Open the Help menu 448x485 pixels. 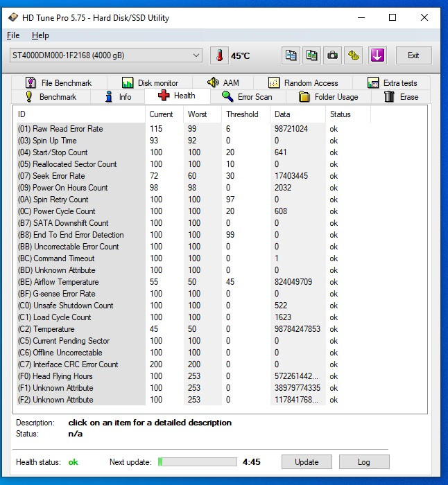pyautogui.click(x=40, y=35)
